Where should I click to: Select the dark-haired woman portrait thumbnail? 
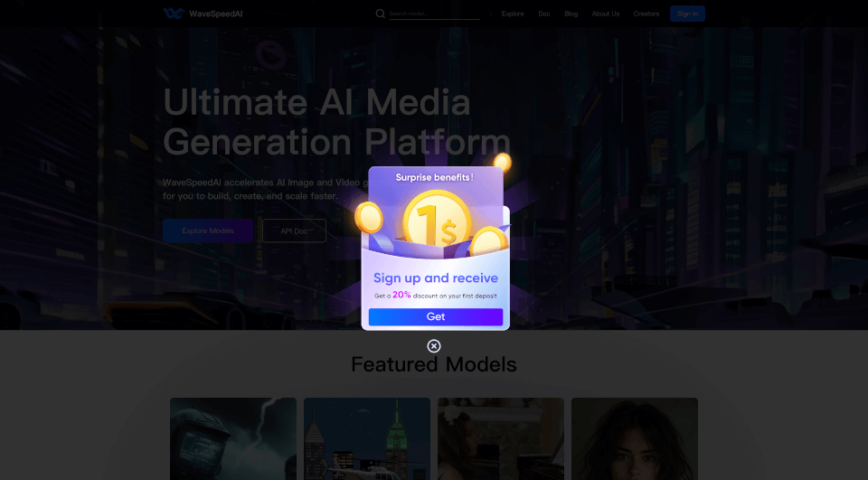[x=635, y=438]
